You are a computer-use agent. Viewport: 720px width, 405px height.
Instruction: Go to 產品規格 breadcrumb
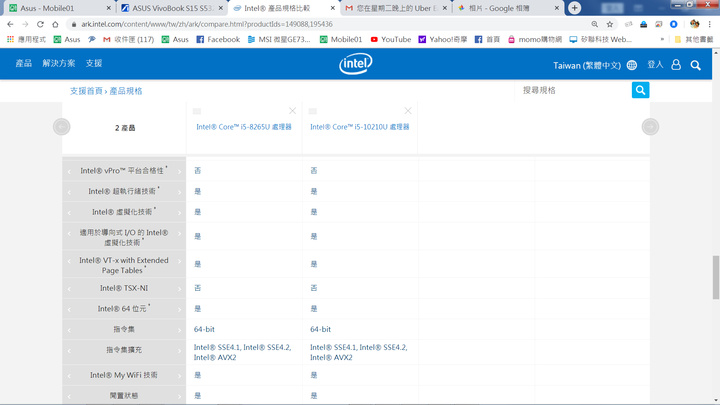coord(126,91)
